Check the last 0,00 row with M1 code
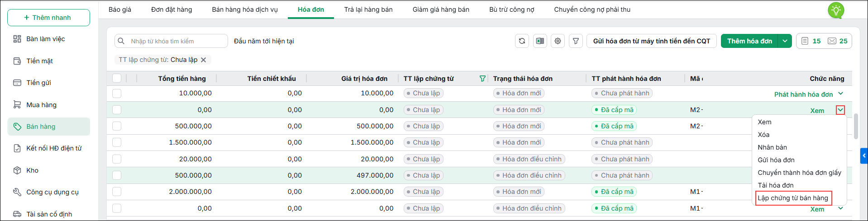The width and height of the screenshot is (868, 221). point(117,208)
